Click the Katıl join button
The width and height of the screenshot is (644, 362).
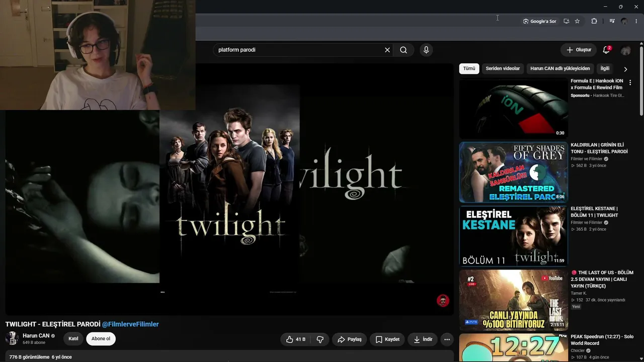point(73,339)
